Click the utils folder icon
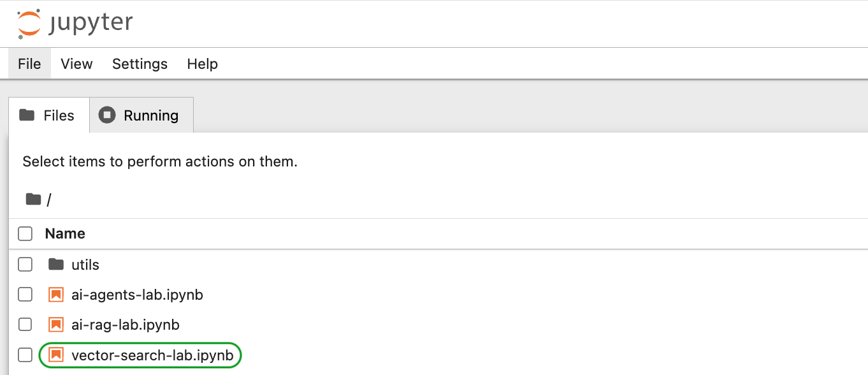The image size is (868, 375). point(56,264)
